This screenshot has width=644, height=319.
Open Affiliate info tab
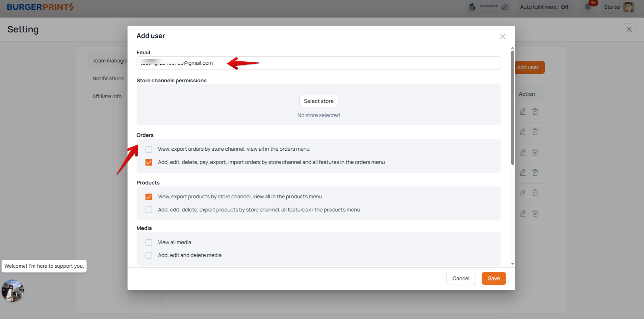107,96
